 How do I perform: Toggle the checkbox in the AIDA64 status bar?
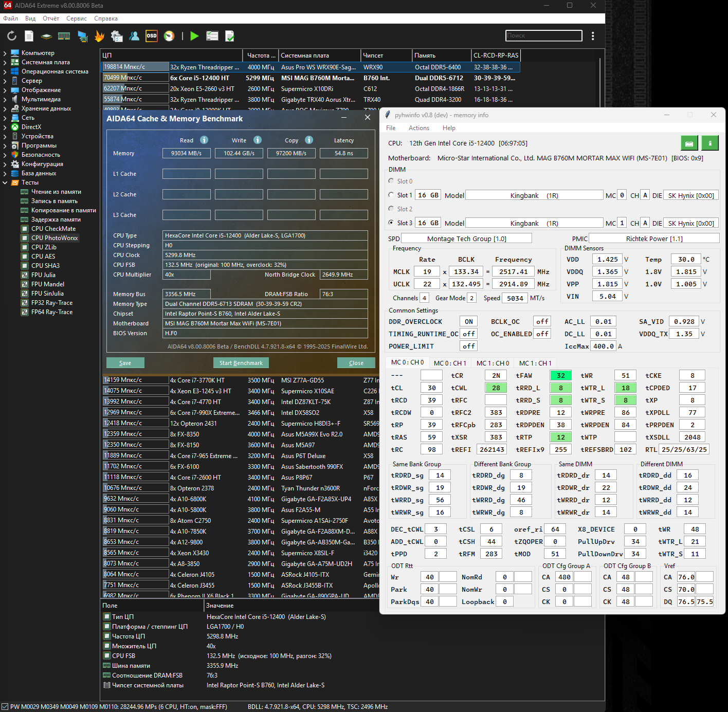(x=5, y=707)
